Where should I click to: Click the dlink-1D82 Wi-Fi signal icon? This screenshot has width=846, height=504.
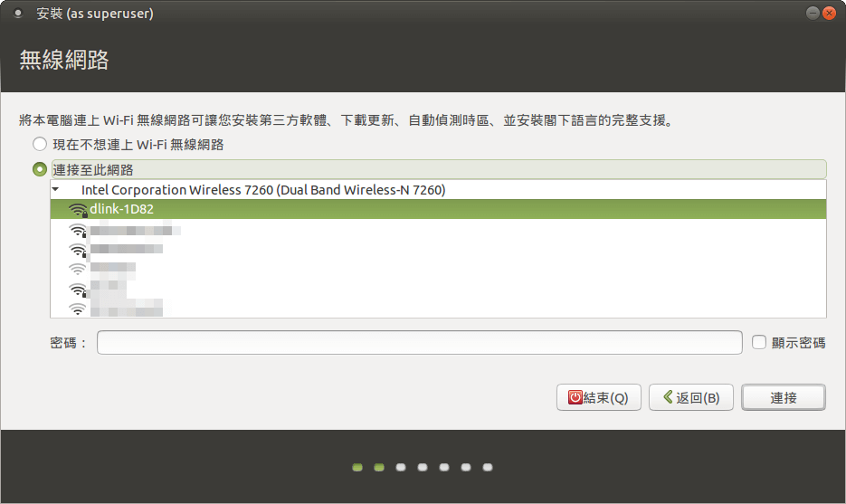[78, 210]
